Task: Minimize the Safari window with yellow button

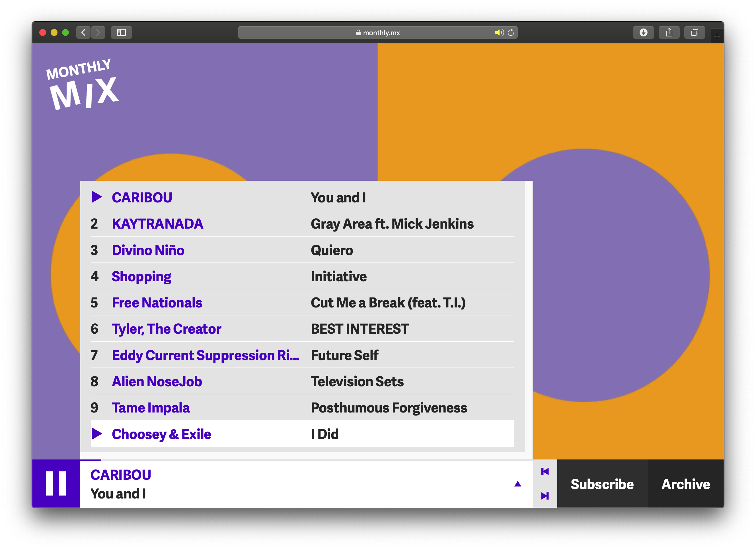Action: coord(54,32)
